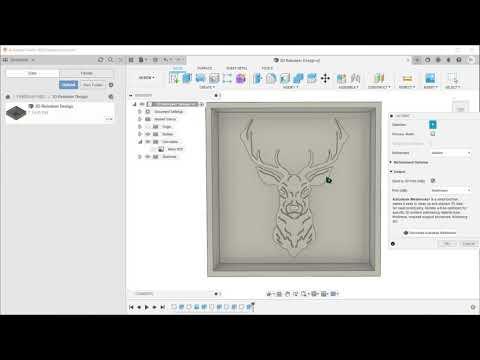Viewport: 480px width, 360px height.
Task: Select the Create Sketch tool
Action: [x=174, y=78]
